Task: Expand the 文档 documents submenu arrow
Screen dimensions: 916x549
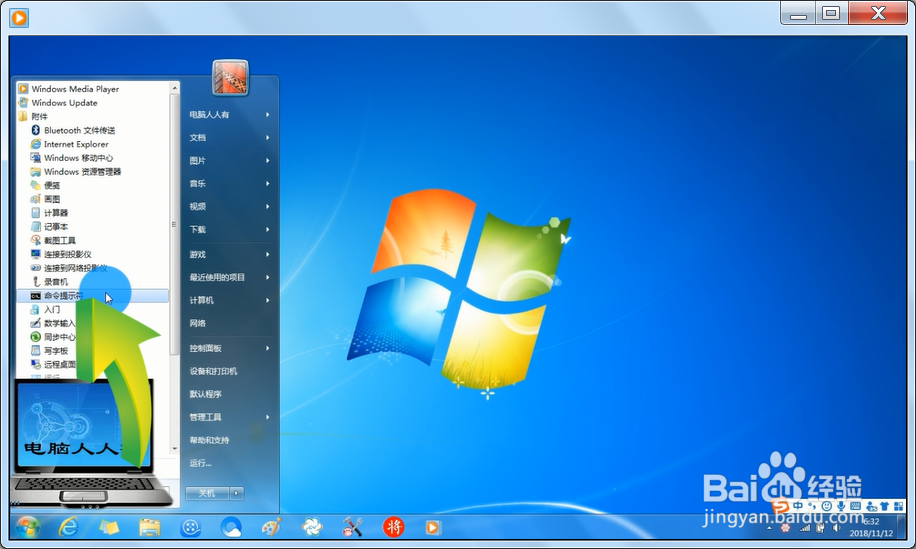Action: 268,138
